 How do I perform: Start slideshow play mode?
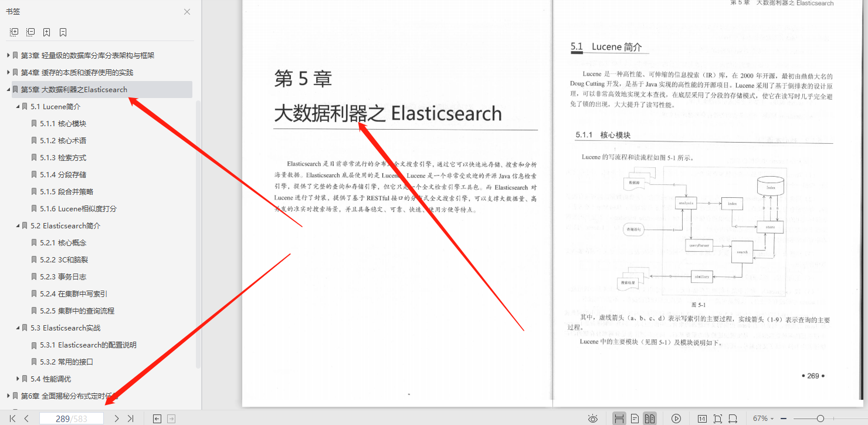pos(676,419)
